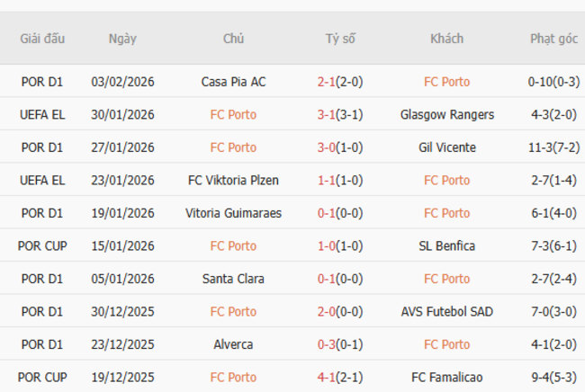
Task: Select the 'Phạt góc' column header
Action: [553, 39]
